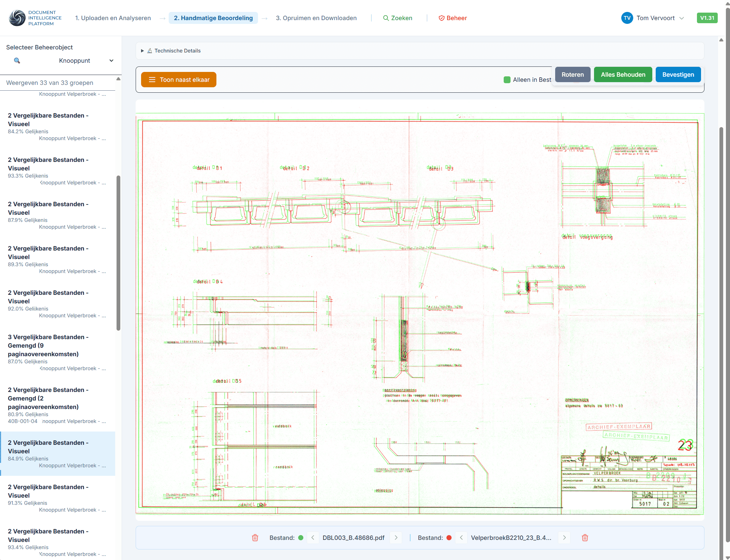Show next file after VelperbroekB2210_23_B.4
Viewport: 730px width, 560px height.
click(x=564, y=538)
